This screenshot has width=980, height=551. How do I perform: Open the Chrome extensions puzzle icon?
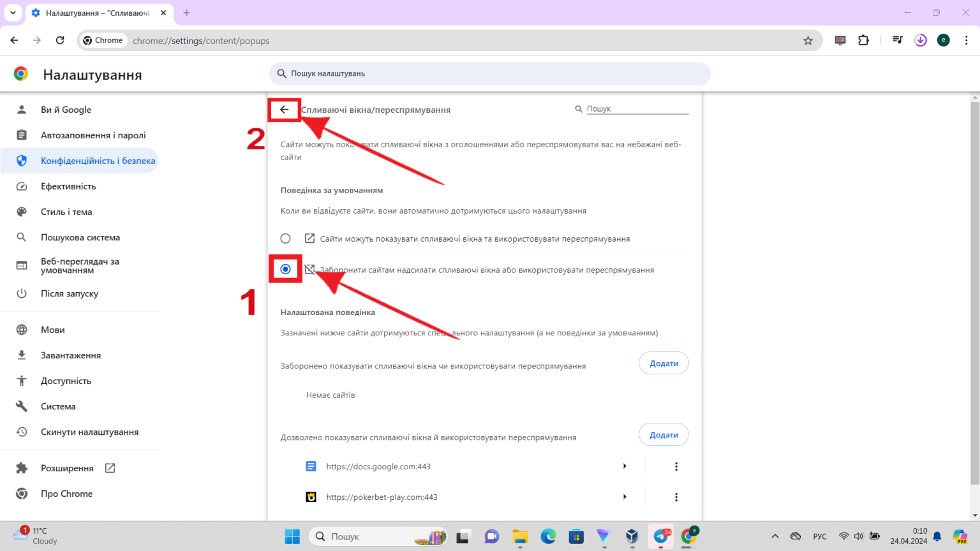[x=863, y=40]
